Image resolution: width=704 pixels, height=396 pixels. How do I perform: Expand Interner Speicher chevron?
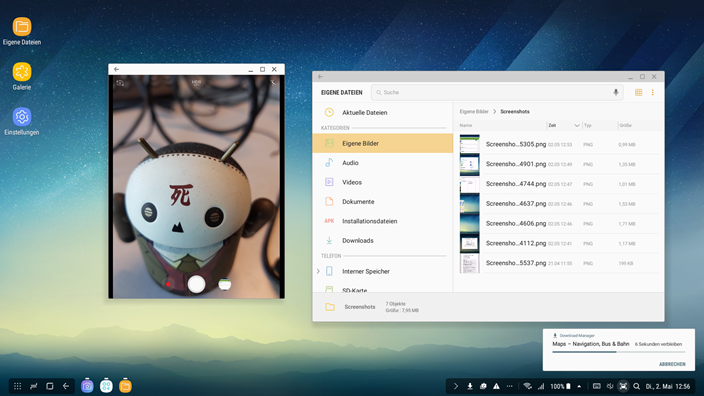point(318,271)
